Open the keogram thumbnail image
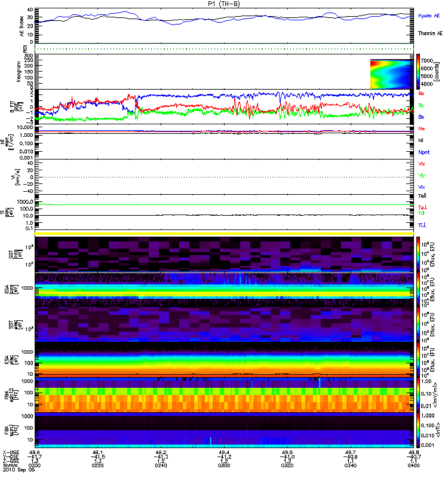Screen dimensions: 448x478 (392, 73)
